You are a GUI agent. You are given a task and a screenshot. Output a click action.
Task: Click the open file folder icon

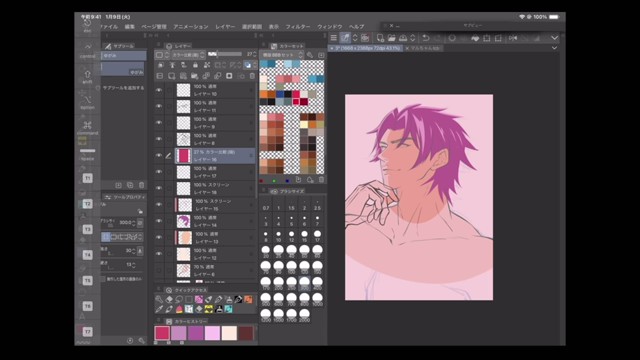391,38
